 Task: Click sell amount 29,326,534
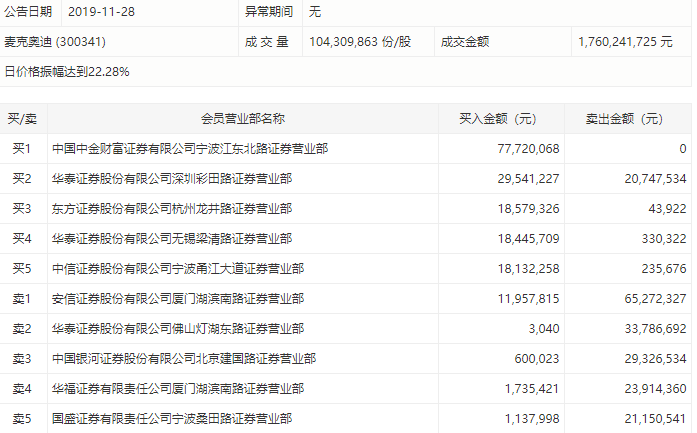click(x=655, y=359)
